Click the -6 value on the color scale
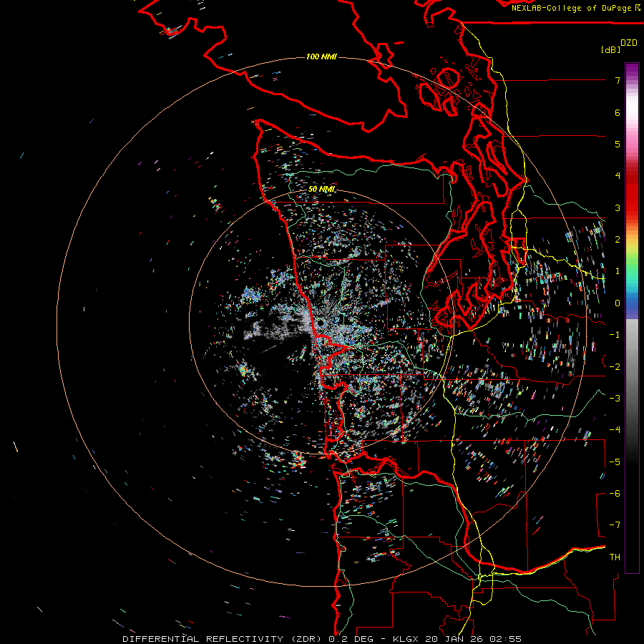This screenshot has height=644, width=644. tap(615, 494)
